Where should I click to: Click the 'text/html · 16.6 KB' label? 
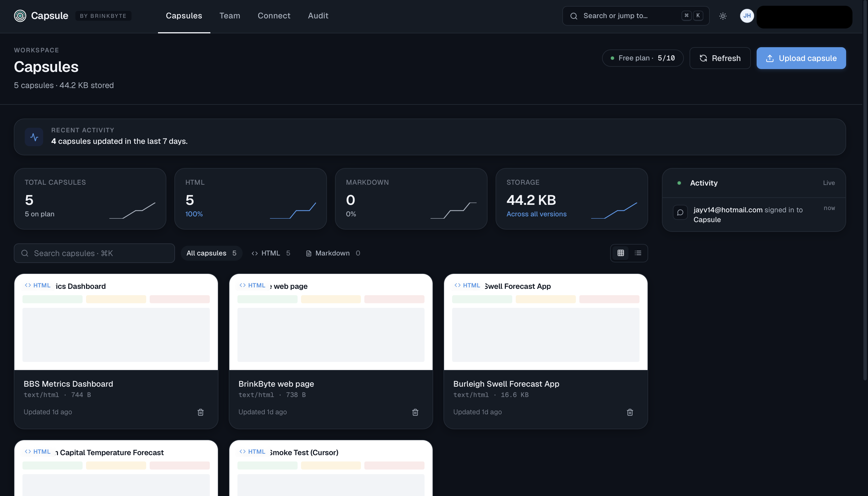[x=490, y=395]
